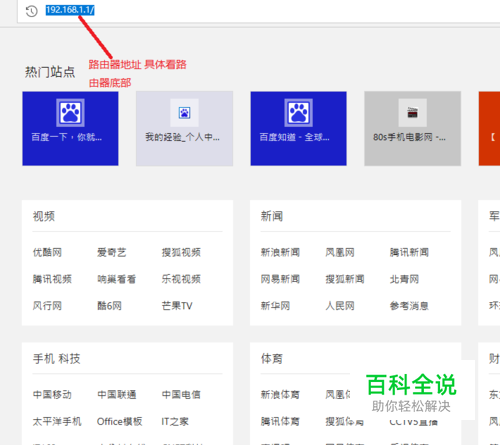Click the 视频 category heading
Image resolution: width=500 pixels, height=445 pixels.
44,216
